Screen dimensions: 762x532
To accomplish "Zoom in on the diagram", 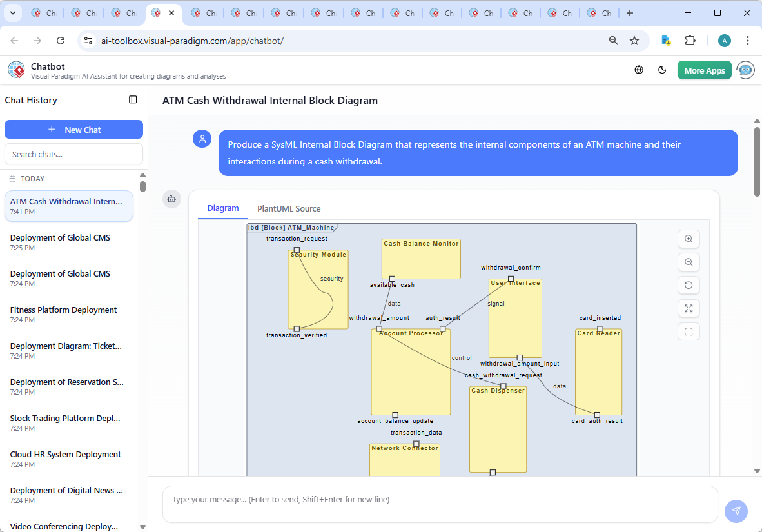I will tap(689, 239).
